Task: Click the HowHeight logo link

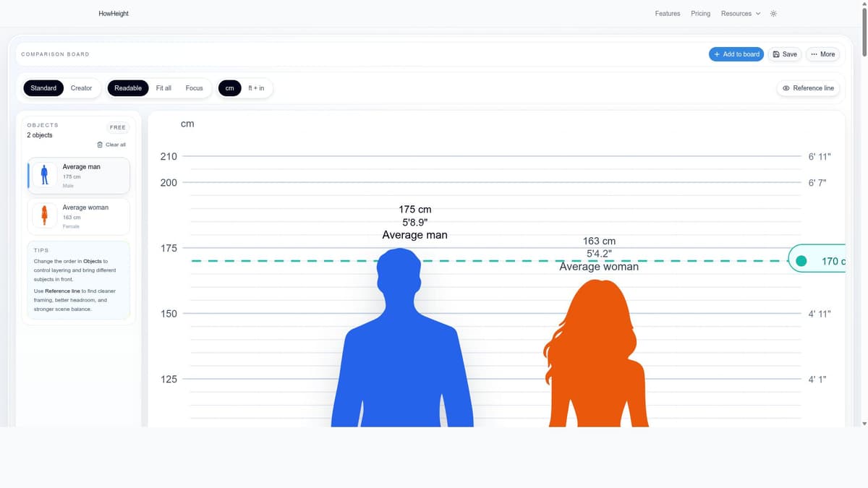Action: point(114,14)
